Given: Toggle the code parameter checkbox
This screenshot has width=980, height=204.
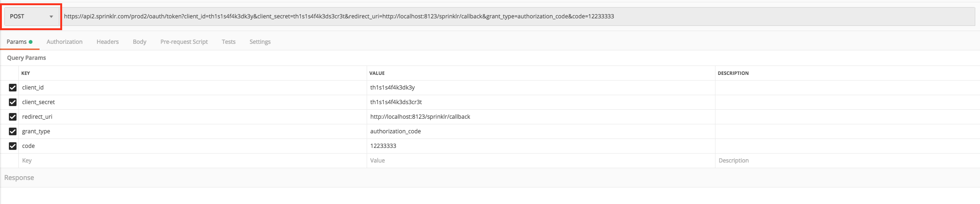Looking at the screenshot, I should pos(13,146).
